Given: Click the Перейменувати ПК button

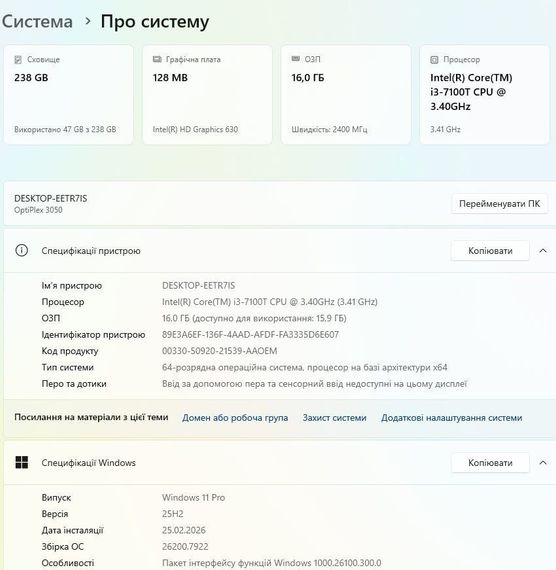Looking at the screenshot, I should [x=499, y=204].
